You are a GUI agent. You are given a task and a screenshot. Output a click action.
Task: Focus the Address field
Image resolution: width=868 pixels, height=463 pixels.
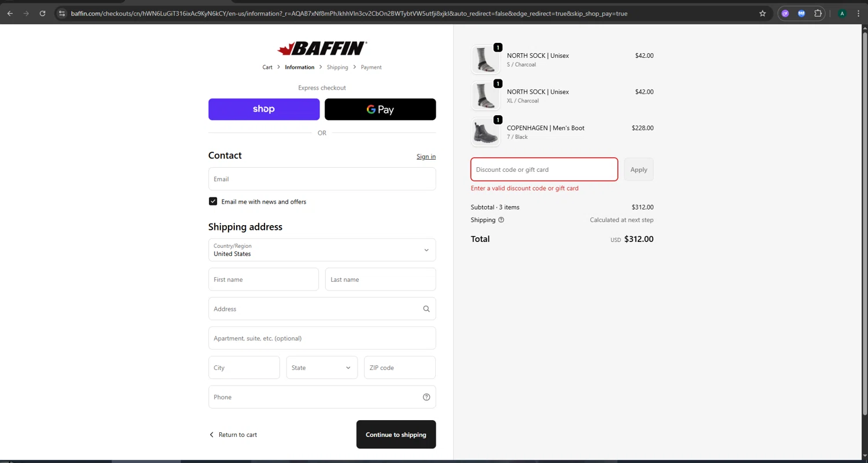tap(322, 309)
